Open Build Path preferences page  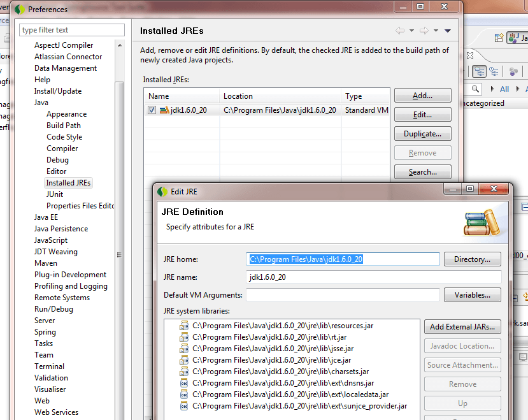click(64, 126)
